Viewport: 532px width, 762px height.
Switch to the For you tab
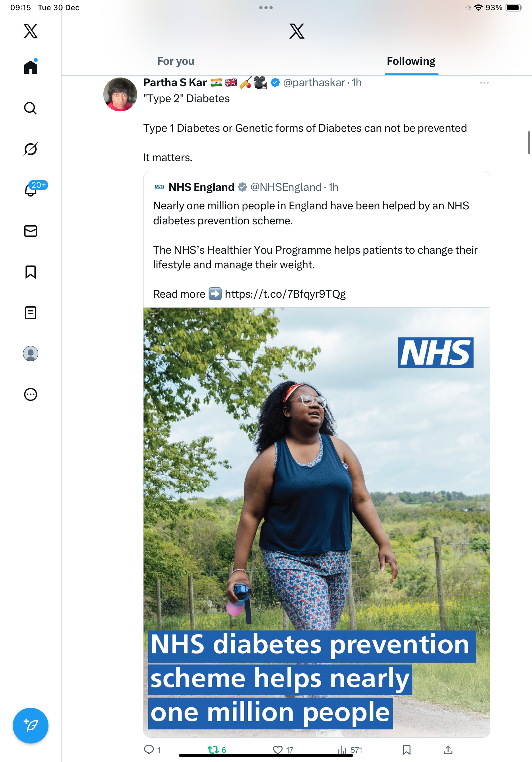[176, 61]
